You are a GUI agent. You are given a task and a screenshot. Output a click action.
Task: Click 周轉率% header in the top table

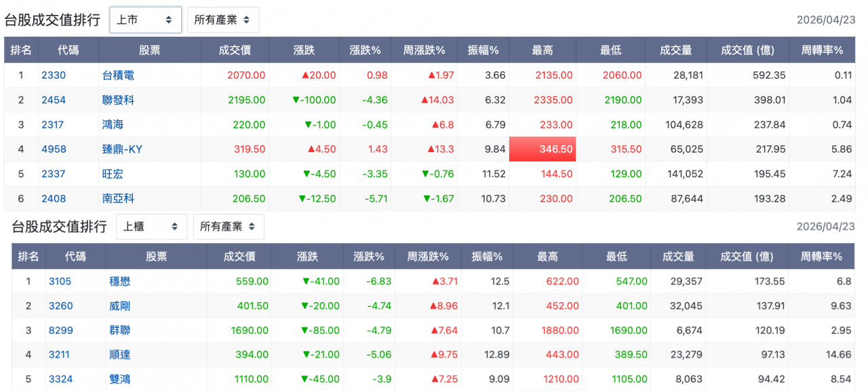coord(822,50)
